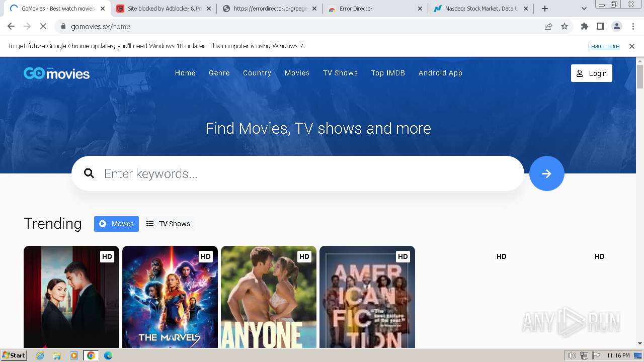
Task: Open the Action Center flag icon
Action: [595, 355]
